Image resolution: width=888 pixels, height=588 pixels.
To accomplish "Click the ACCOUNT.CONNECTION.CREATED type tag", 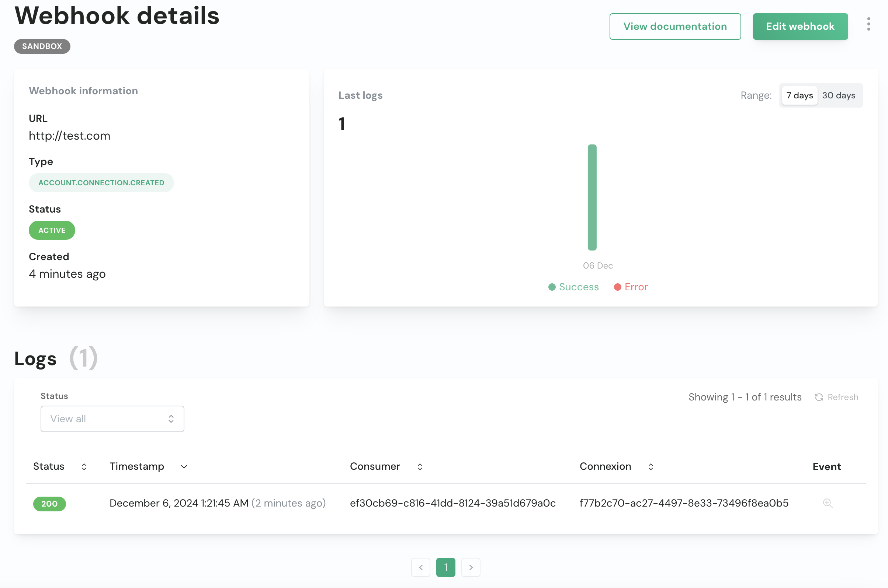I will (101, 183).
